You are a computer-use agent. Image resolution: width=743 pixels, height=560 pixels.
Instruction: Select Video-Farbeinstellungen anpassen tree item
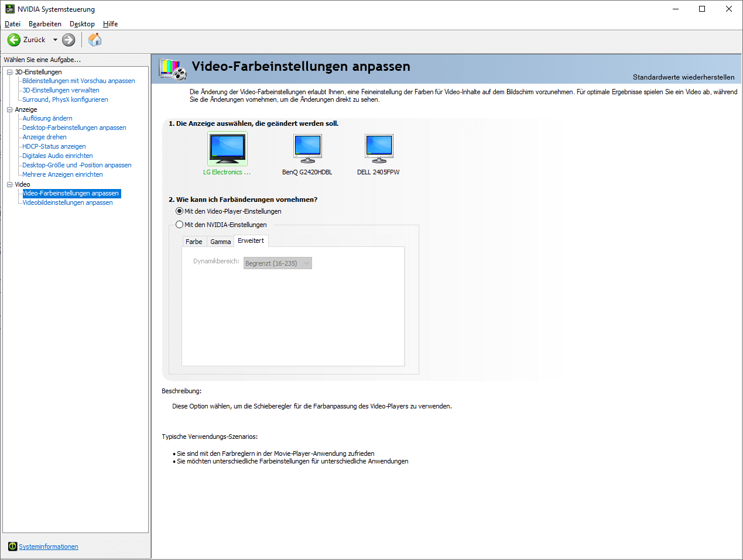coord(71,193)
